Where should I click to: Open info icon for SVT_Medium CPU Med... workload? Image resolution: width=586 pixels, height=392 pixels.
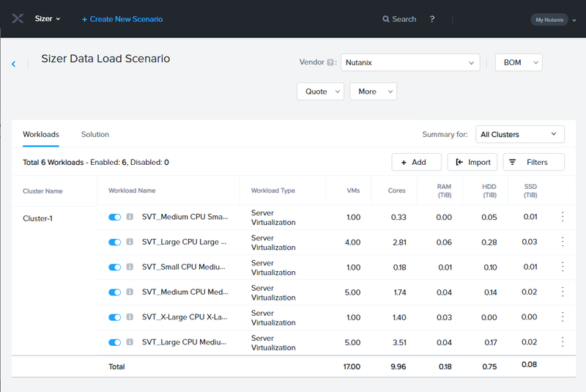(130, 292)
